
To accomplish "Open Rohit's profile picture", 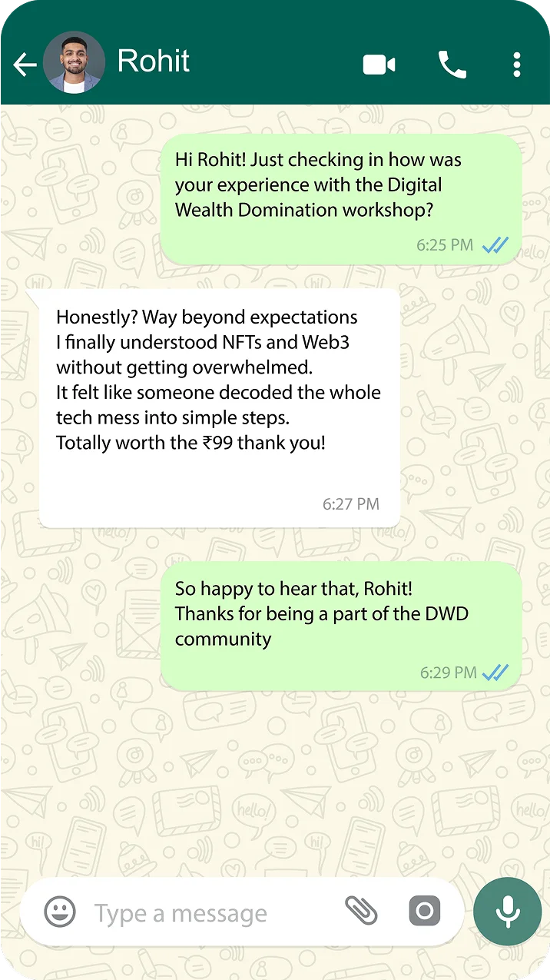I will tap(74, 62).
